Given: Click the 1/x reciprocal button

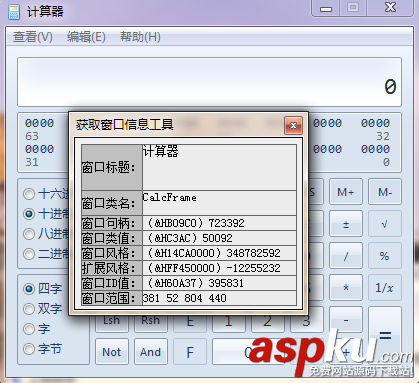Looking at the screenshot, I should [x=385, y=288].
